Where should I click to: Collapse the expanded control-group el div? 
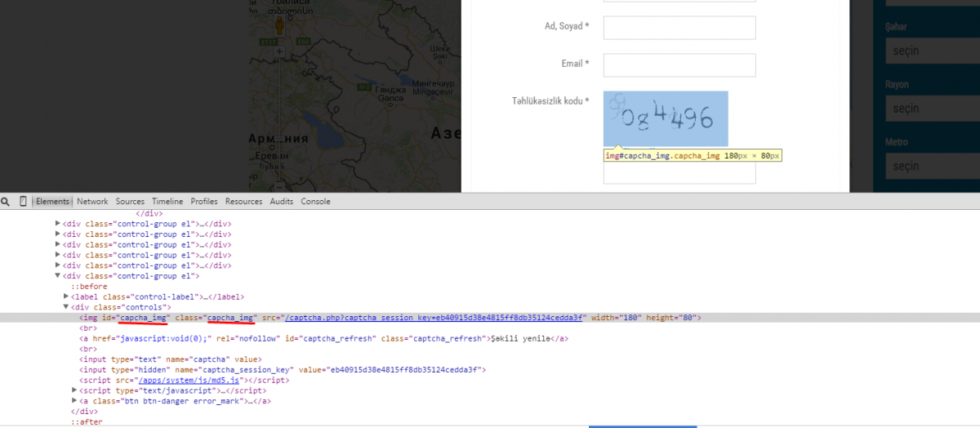[57, 276]
